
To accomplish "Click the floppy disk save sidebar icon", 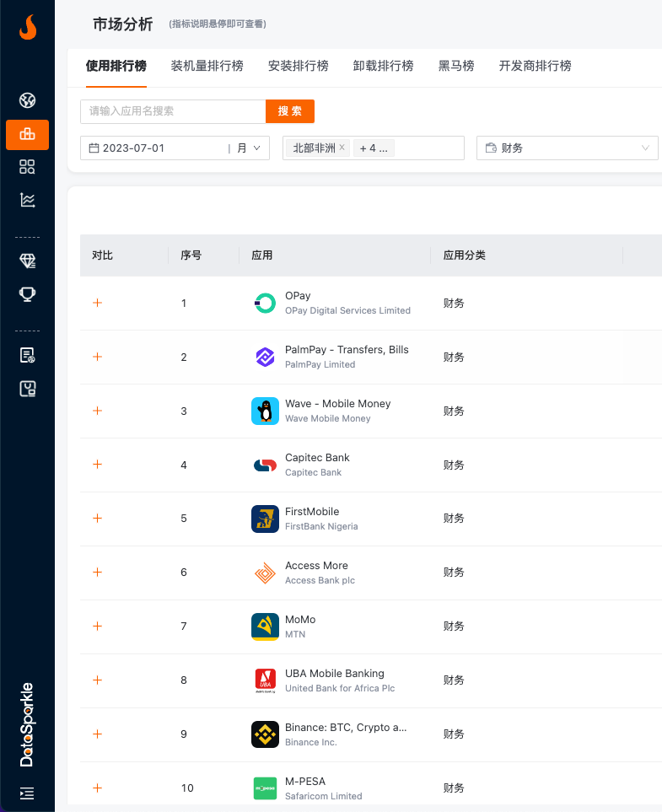I will click(27, 389).
